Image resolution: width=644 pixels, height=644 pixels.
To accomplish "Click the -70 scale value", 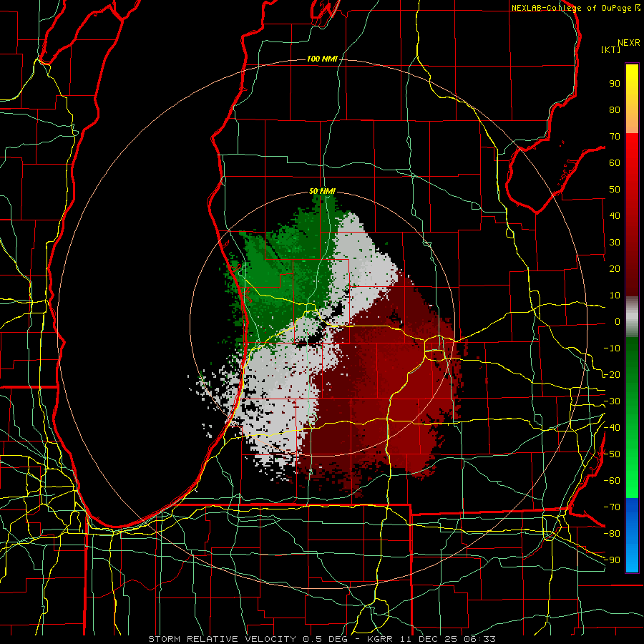I will pyautogui.click(x=612, y=507).
